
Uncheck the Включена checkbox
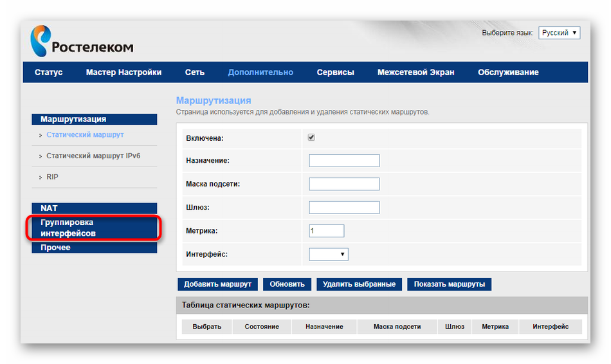tap(311, 138)
